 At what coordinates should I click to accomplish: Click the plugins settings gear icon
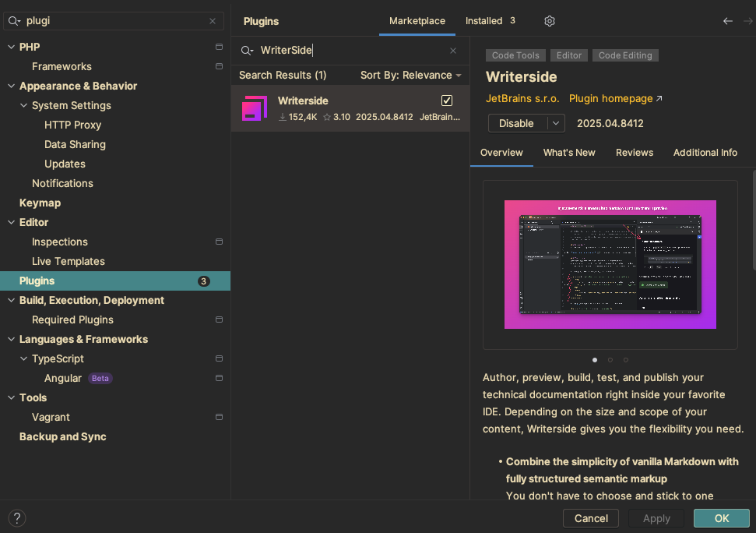tap(550, 21)
